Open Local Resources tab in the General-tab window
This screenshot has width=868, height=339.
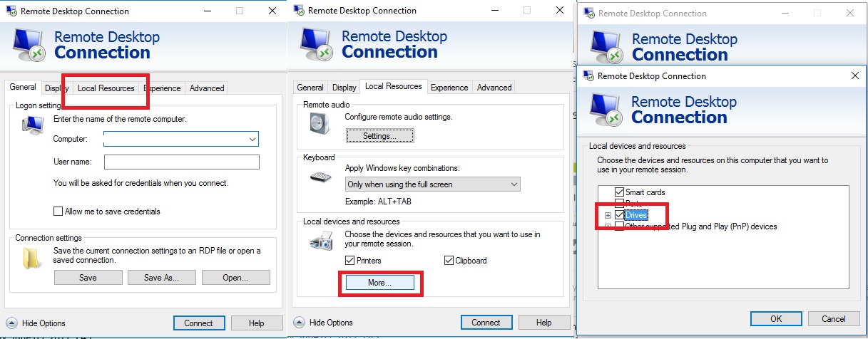[106, 88]
